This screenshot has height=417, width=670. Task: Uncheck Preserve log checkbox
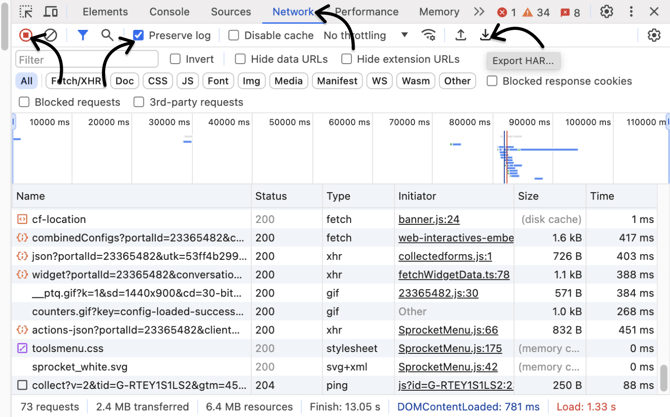139,35
